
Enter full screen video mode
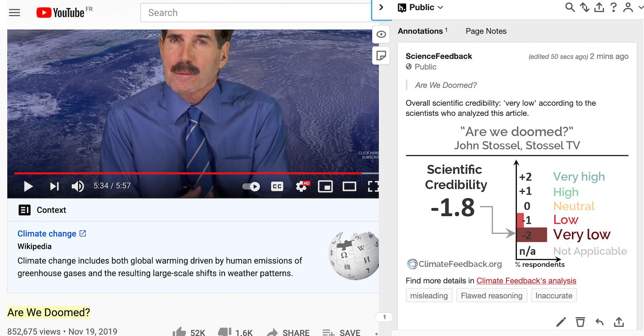click(373, 186)
